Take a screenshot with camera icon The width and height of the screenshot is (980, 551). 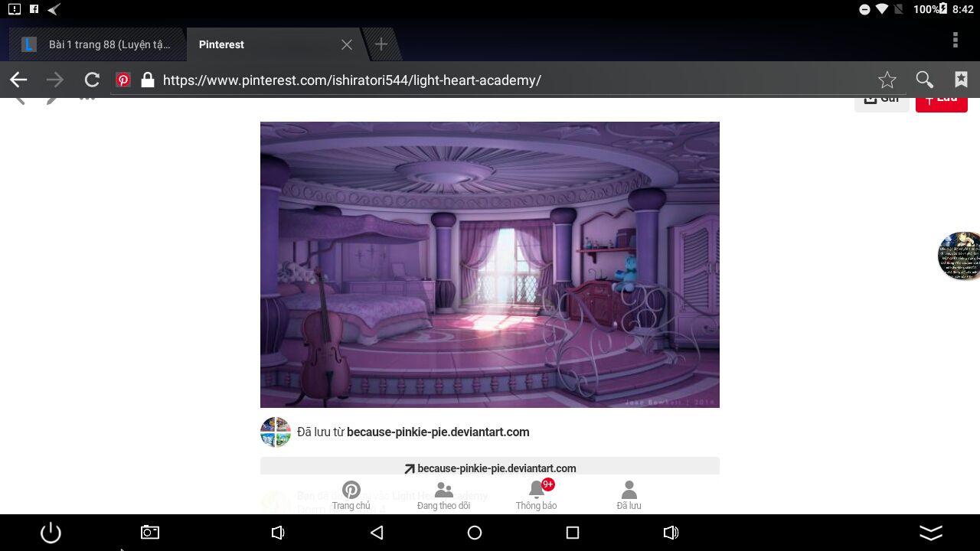coord(150,533)
